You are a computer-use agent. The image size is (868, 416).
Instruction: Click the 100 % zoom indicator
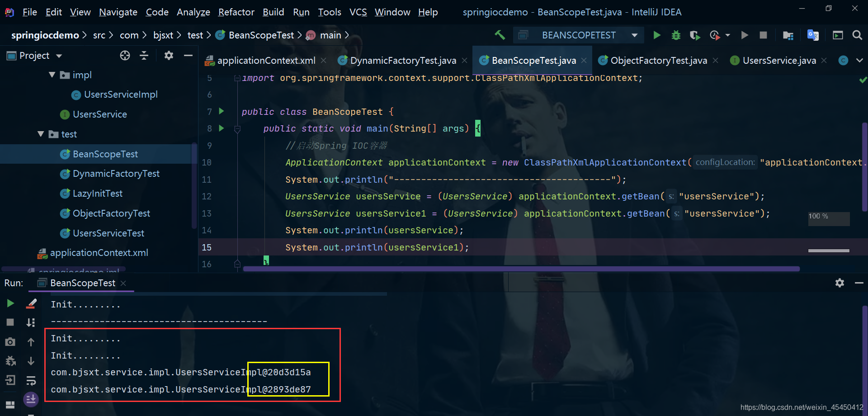(x=829, y=219)
